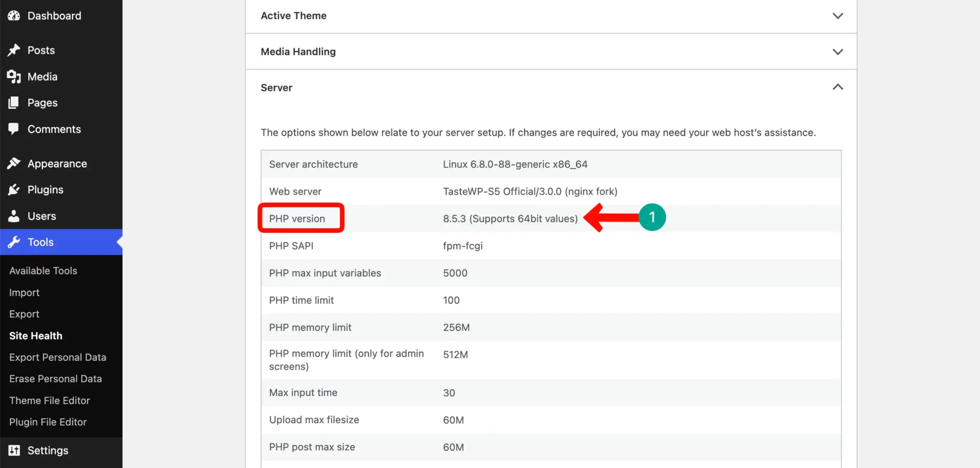
Task: Open the Plugin File Editor
Action: point(47,422)
